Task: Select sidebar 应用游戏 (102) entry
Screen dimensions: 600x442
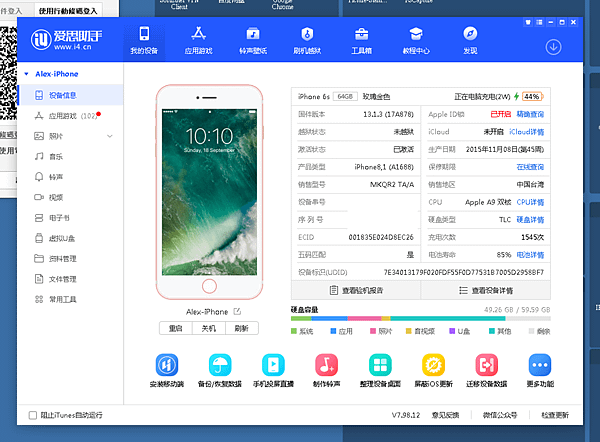Action: point(71,116)
